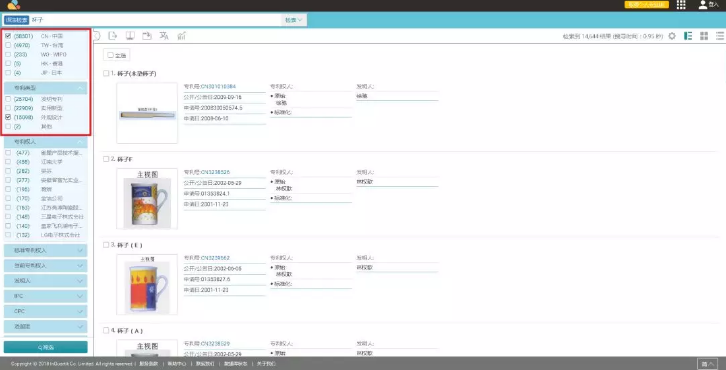
Task: Open the result title 杯子F
Action: [x=125, y=159]
